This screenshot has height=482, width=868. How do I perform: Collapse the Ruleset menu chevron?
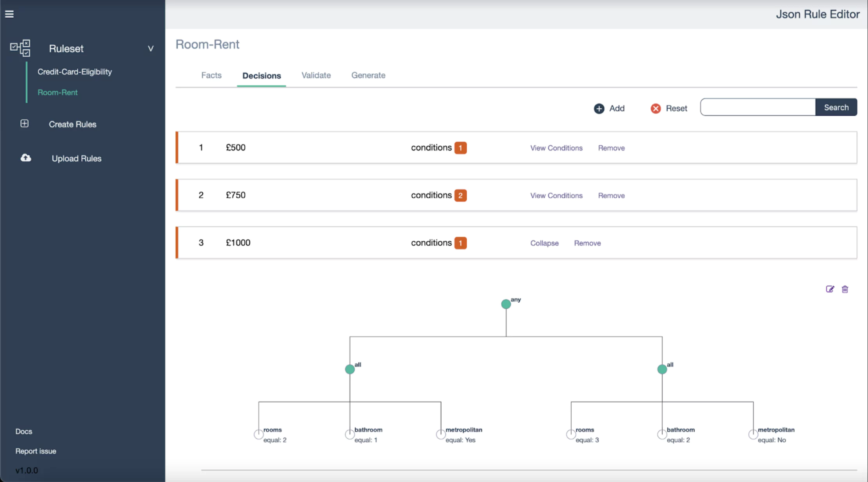(150, 49)
